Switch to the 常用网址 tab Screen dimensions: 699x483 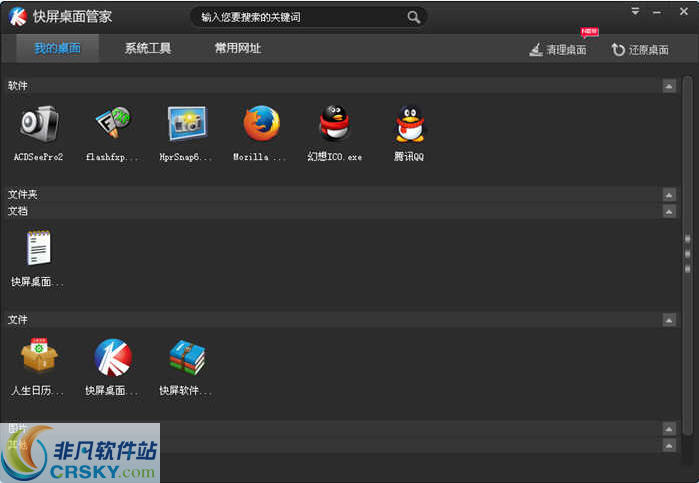click(238, 48)
